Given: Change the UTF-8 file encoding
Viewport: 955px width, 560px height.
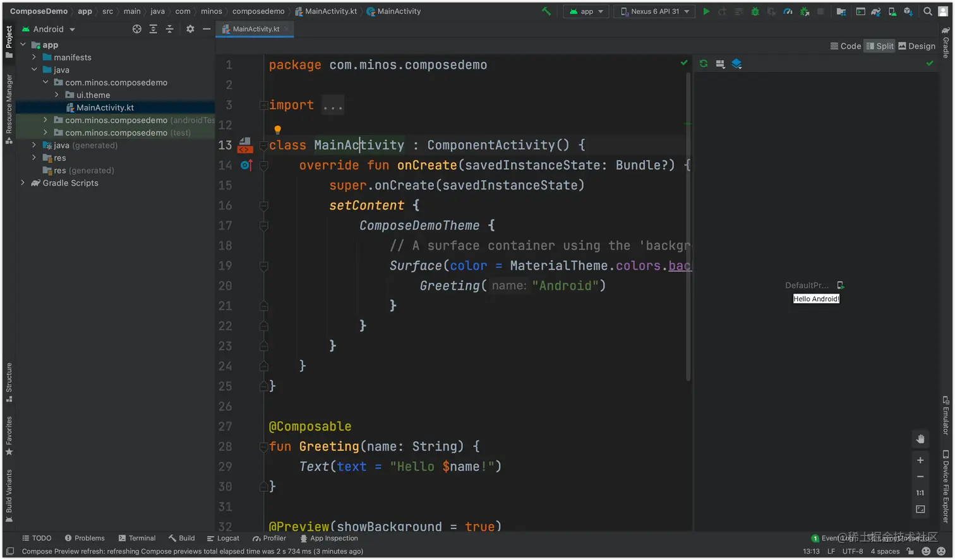Looking at the screenshot, I should [852, 551].
